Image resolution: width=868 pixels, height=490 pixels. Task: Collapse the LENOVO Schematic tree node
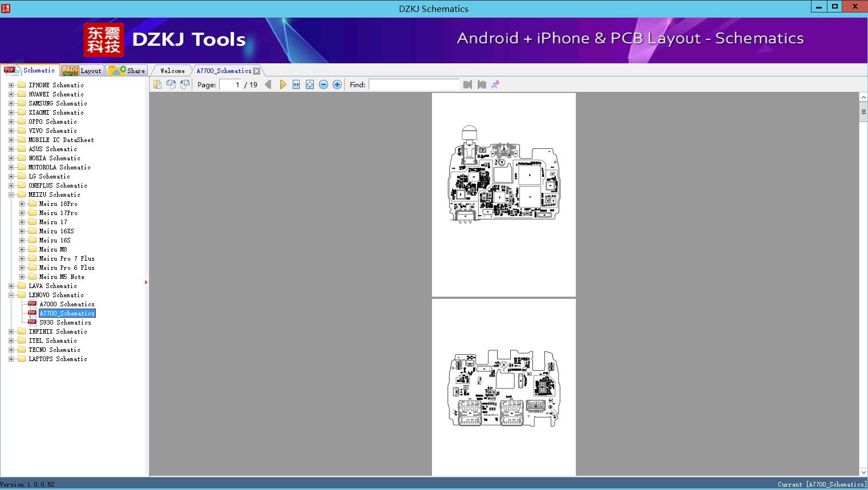11,295
